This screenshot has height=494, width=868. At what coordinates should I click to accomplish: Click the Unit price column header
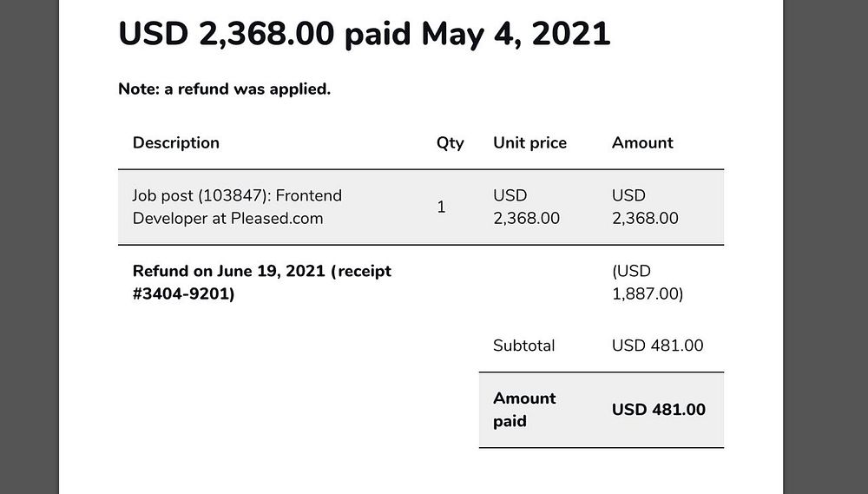coord(529,142)
